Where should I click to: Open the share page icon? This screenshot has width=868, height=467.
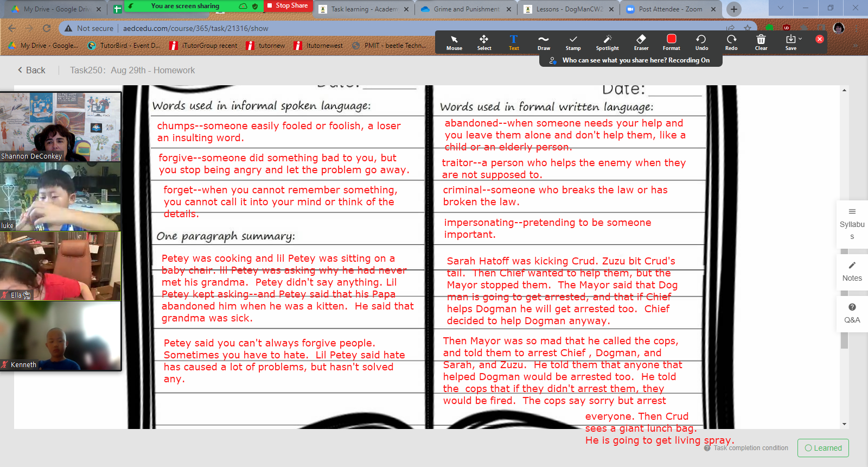(730, 28)
